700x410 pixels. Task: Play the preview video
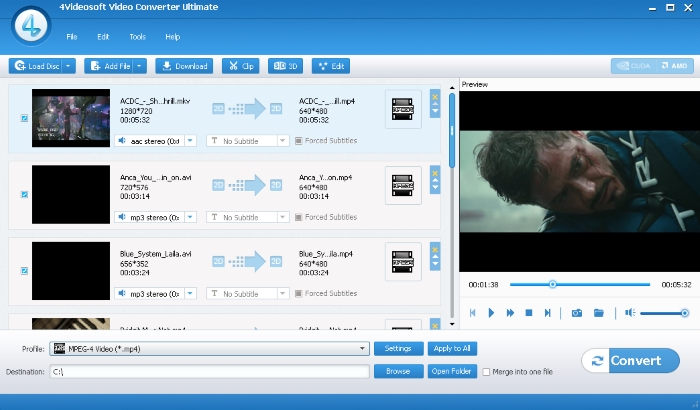(491, 313)
